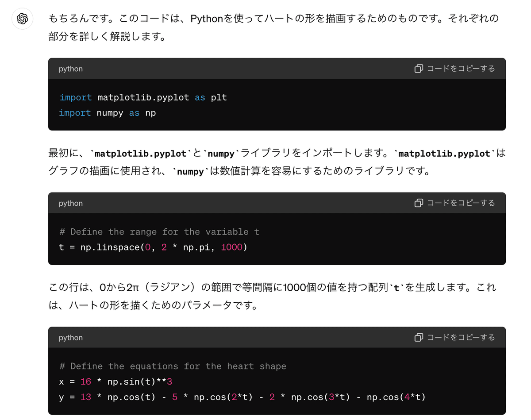Click copy icon on the heart equations block

point(419,338)
